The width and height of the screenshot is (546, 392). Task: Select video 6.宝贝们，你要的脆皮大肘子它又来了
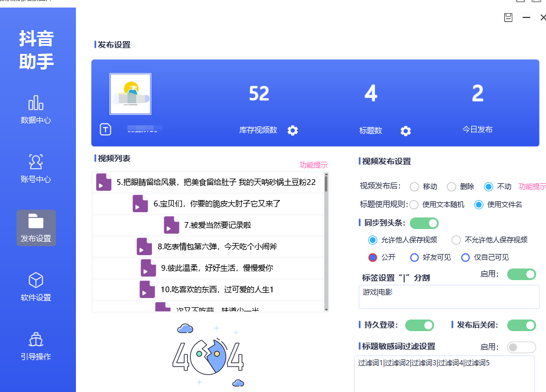pos(217,204)
